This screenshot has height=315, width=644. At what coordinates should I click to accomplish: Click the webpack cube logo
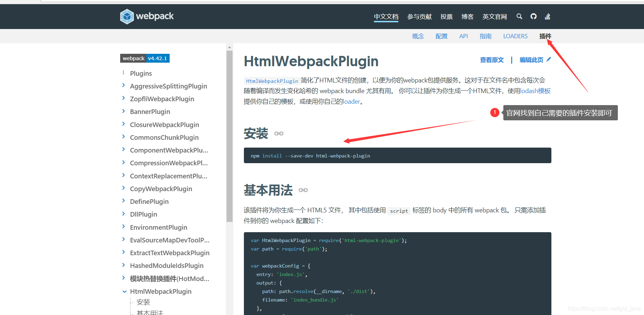tap(127, 16)
